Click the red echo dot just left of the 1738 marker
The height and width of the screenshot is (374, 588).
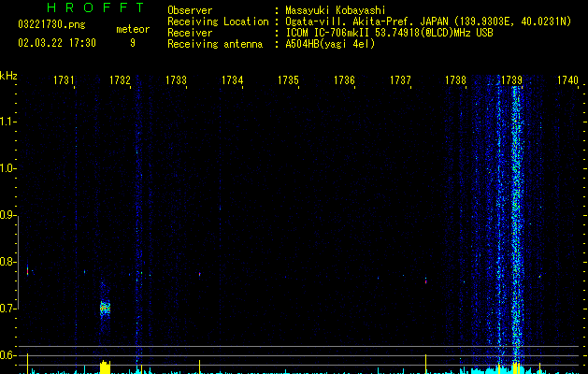[x=425, y=280]
